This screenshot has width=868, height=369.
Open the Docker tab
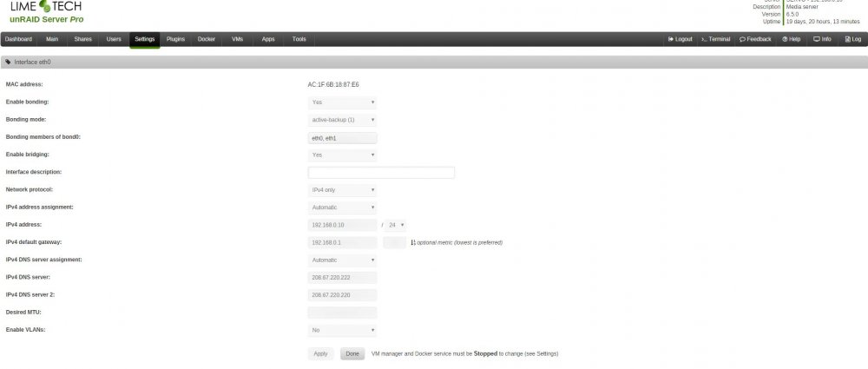[207, 39]
